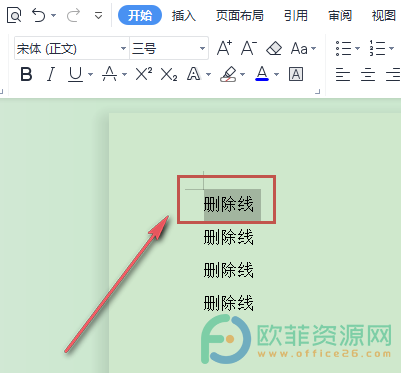The width and height of the screenshot is (401, 373).
Task: Apply blue font color A
Action: coord(262,74)
